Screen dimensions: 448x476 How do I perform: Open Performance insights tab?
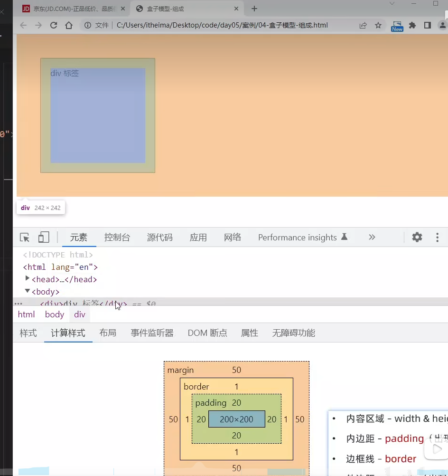[303, 238]
